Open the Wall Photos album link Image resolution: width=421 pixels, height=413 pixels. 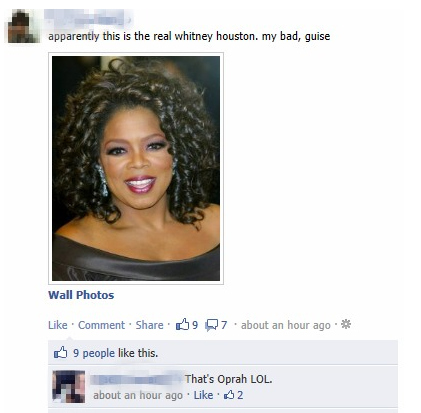81,295
